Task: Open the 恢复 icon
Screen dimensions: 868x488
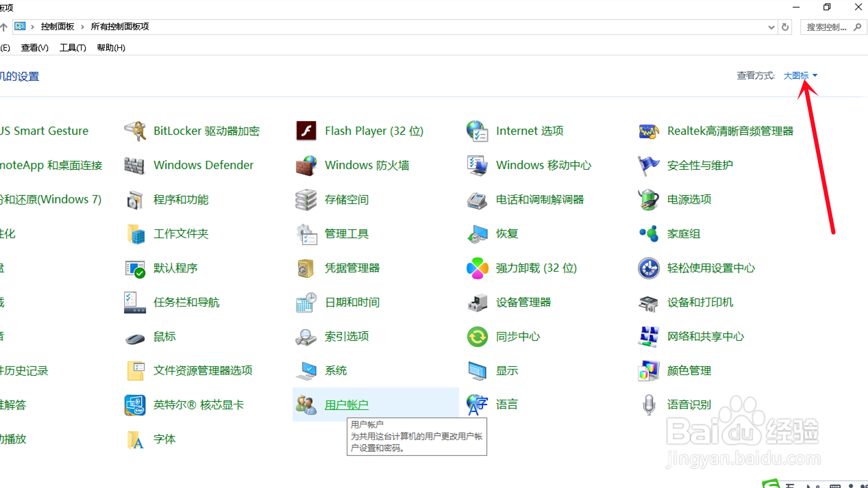Action: click(x=478, y=233)
